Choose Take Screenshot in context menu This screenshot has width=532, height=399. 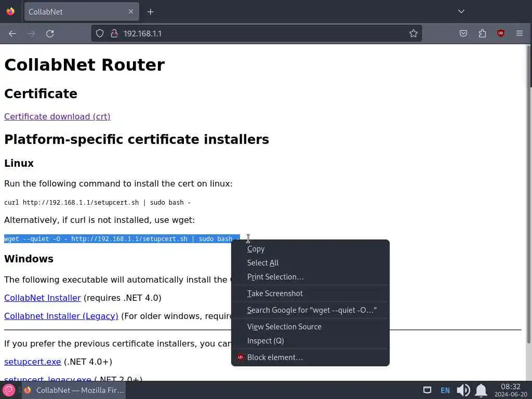pyautogui.click(x=310, y=294)
